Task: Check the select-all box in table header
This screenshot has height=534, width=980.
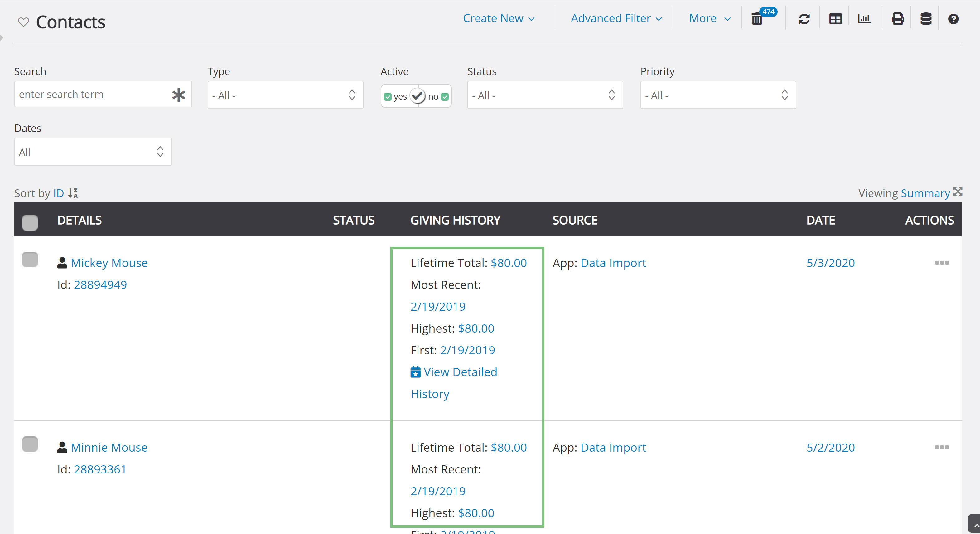Action: [30, 222]
